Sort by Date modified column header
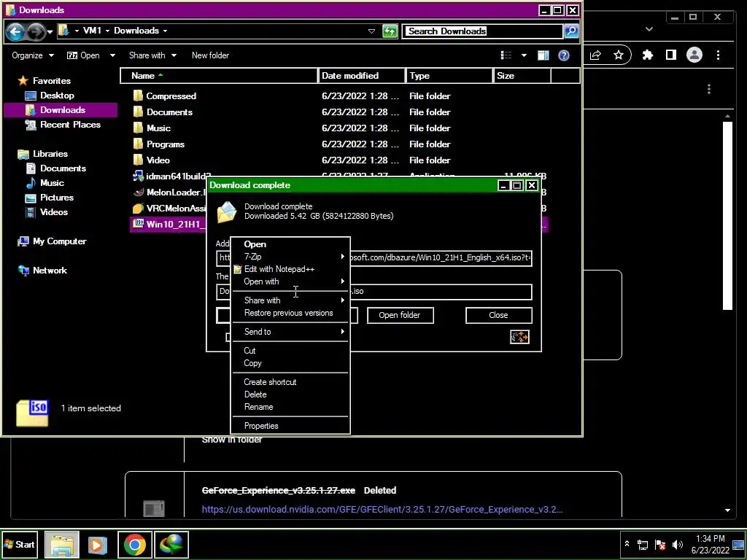This screenshot has height=560, width=747. tap(362, 76)
